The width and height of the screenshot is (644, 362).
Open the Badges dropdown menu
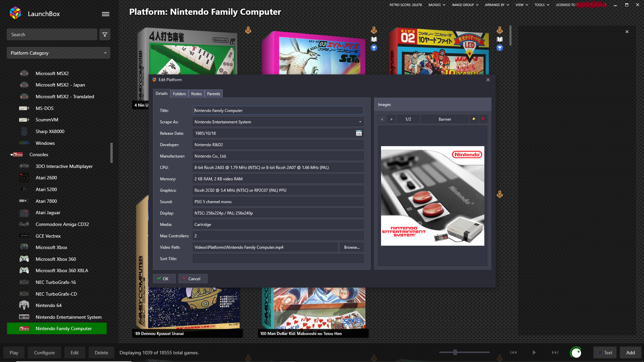pos(437,5)
